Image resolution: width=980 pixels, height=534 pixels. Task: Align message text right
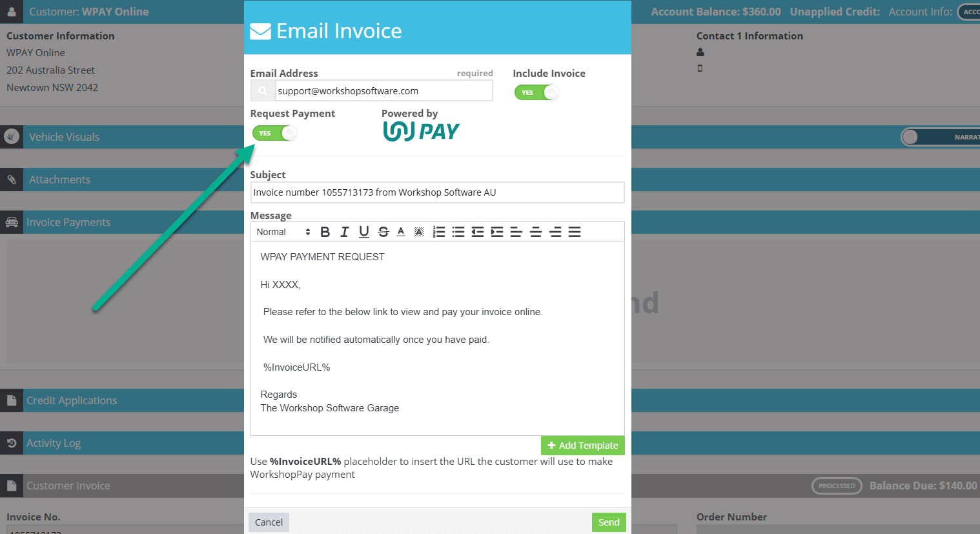(x=555, y=232)
